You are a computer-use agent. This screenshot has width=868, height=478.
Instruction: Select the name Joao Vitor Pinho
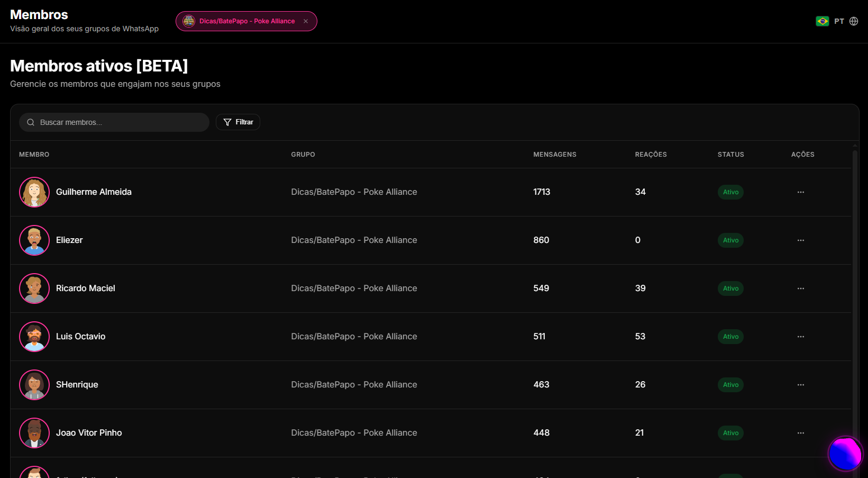point(89,433)
